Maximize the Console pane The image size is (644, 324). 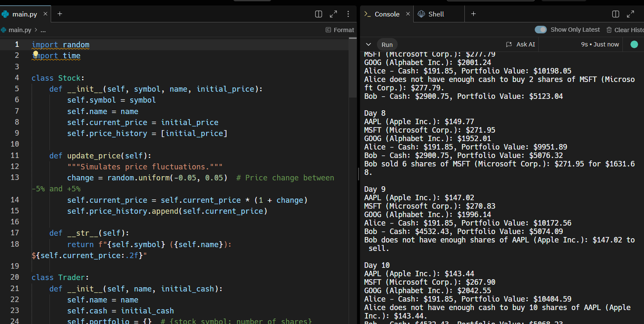pos(630,14)
